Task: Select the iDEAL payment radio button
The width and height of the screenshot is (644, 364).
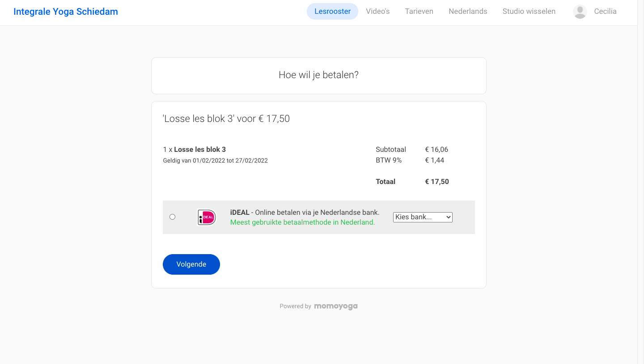Action: [x=172, y=217]
